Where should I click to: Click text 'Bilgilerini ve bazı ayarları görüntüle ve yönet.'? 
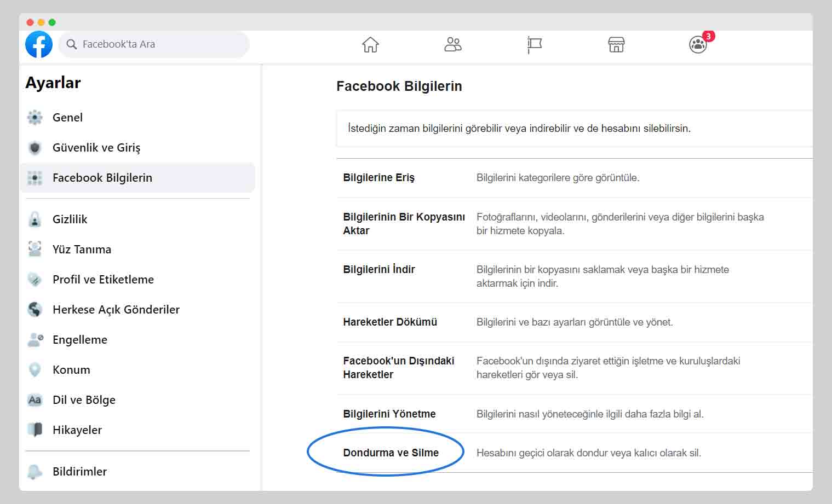coord(575,322)
